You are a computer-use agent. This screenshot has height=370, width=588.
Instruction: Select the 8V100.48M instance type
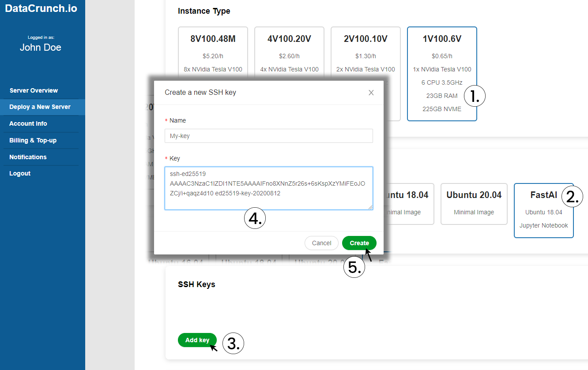(213, 49)
